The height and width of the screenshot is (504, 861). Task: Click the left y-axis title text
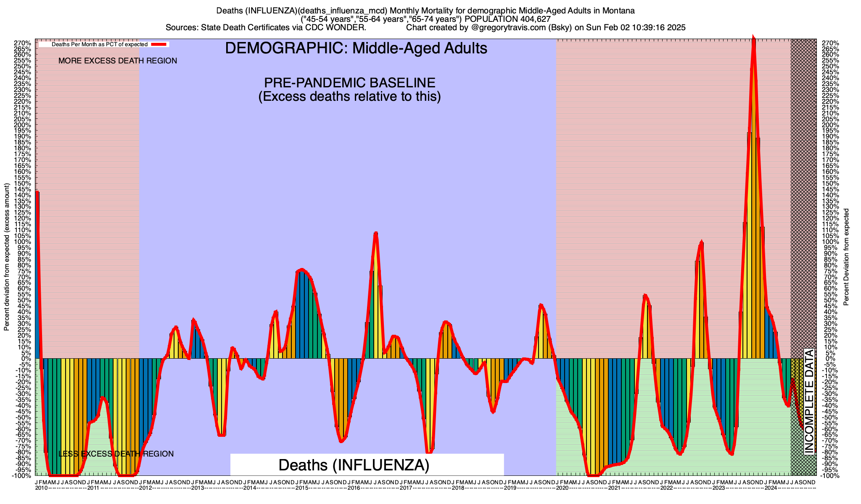pyautogui.click(x=7, y=257)
